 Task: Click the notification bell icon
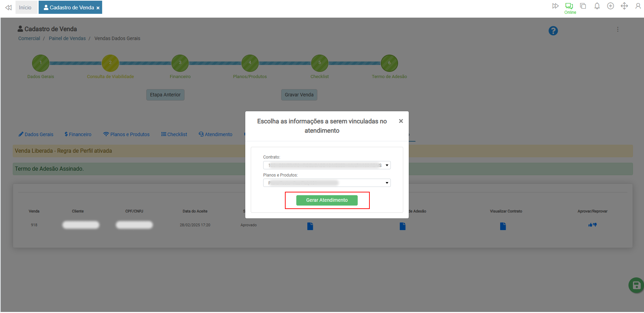coord(597,6)
